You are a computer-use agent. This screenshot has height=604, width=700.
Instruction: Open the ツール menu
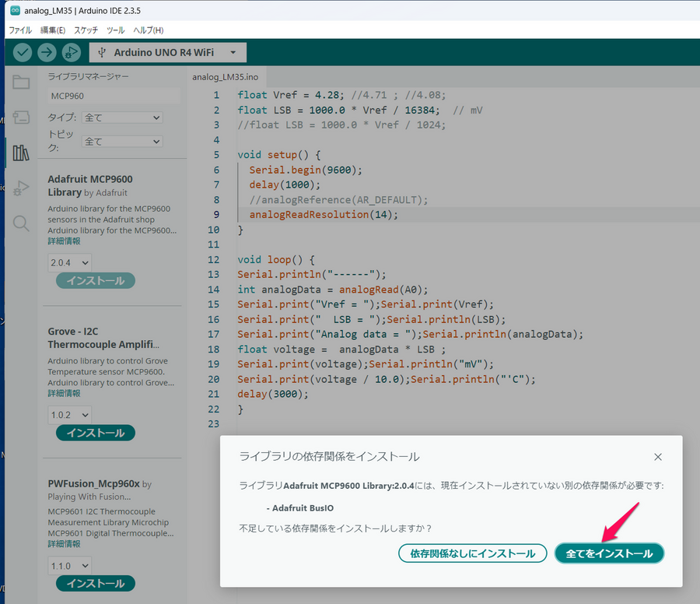pyautogui.click(x=115, y=30)
